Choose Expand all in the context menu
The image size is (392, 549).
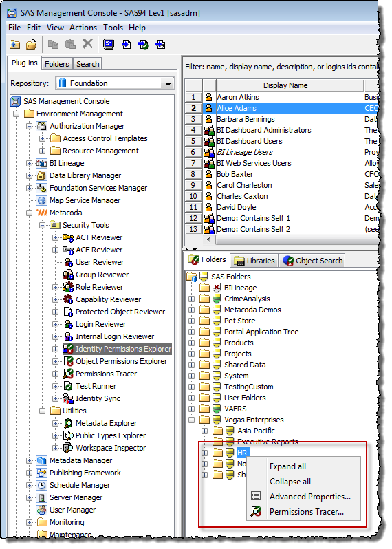(287, 466)
